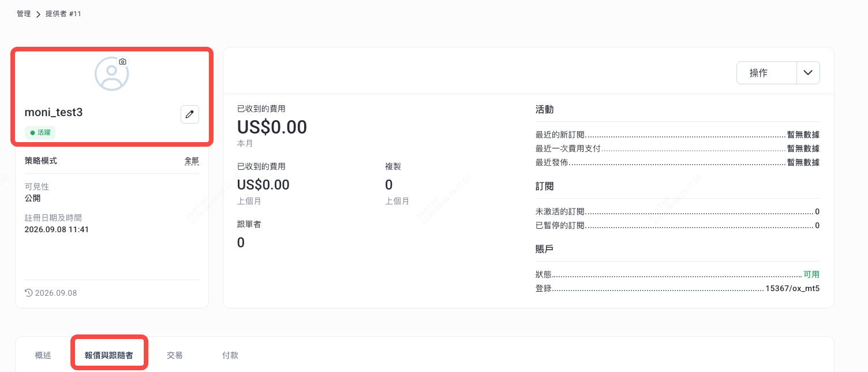The width and height of the screenshot is (868, 372).
Task: Click the breadcrumb chevron separator after 管理
Action: pyautogui.click(x=39, y=14)
